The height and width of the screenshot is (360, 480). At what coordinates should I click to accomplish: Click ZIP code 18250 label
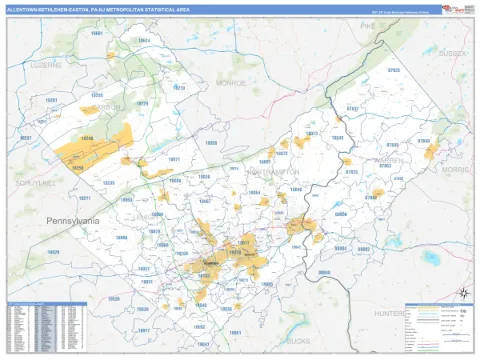point(78,168)
